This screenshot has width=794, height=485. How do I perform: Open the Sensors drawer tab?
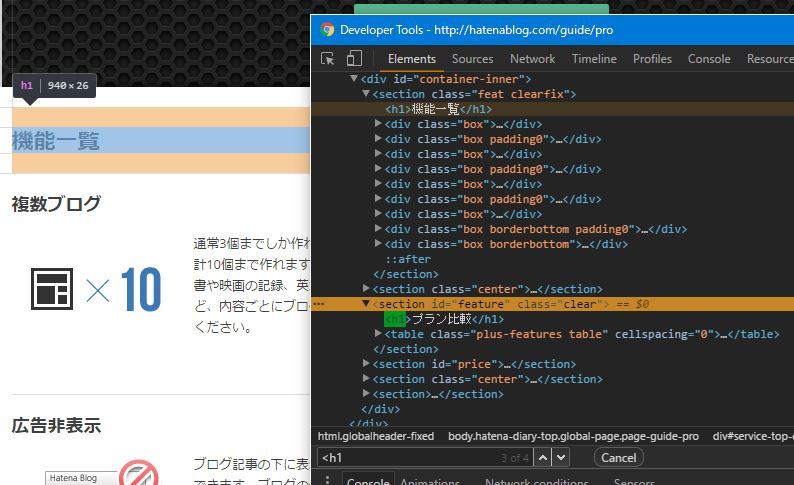[634, 481]
